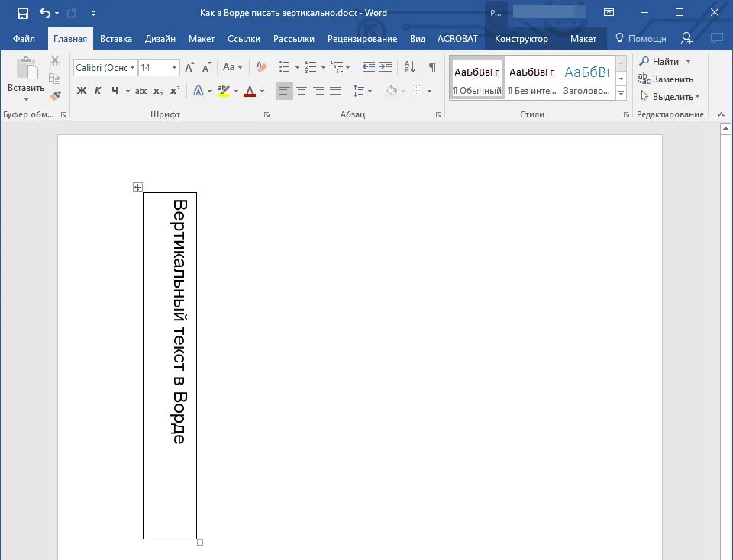Viewport: 733px width, 560px height.
Task: Expand the styles gallery more arrow
Action: pos(622,93)
